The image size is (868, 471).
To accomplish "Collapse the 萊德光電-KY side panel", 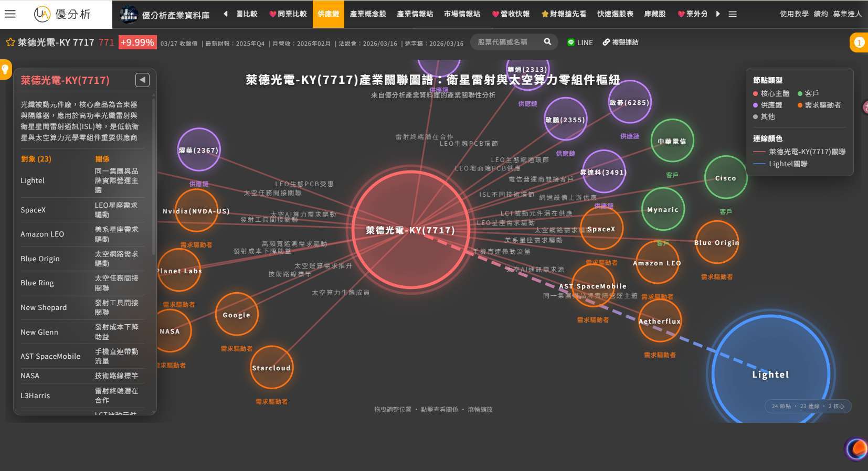I will pyautogui.click(x=142, y=80).
